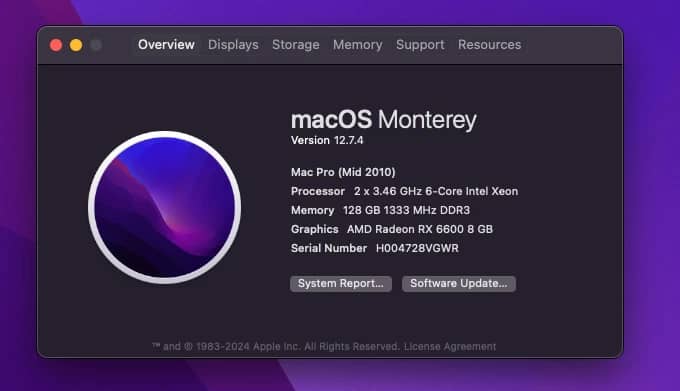The image size is (680, 391).
Task: Select the serial number H004728VGWR
Action: tap(417, 248)
